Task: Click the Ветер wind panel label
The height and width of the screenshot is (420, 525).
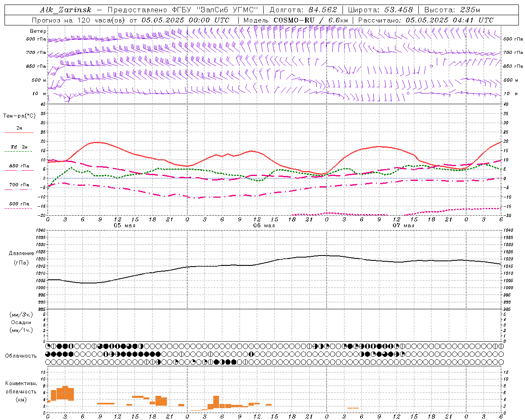Action: coord(38,31)
